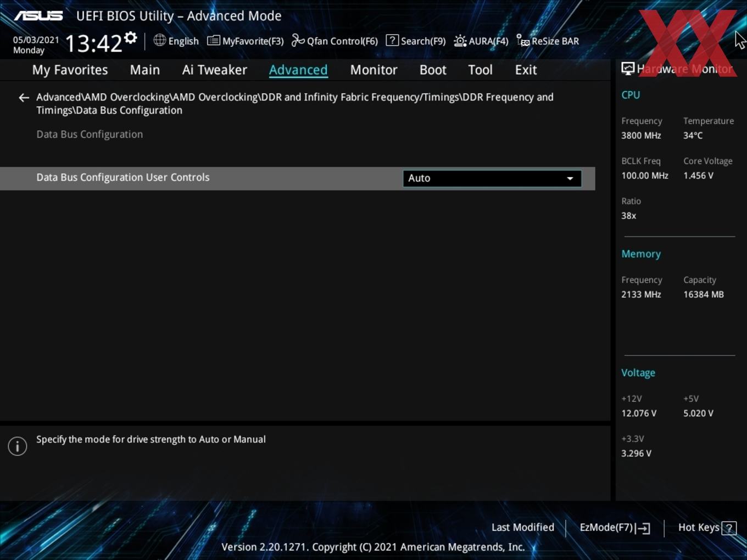Open Data Bus Configuration User Controls dropdown
747x560 pixels.
(x=492, y=178)
